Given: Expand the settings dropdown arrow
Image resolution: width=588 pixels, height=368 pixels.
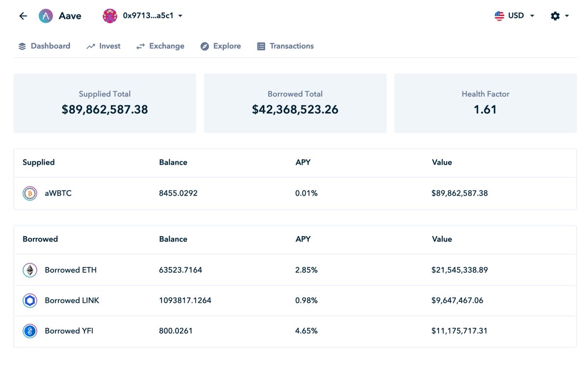Looking at the screenshot, I should pos(567,16).
